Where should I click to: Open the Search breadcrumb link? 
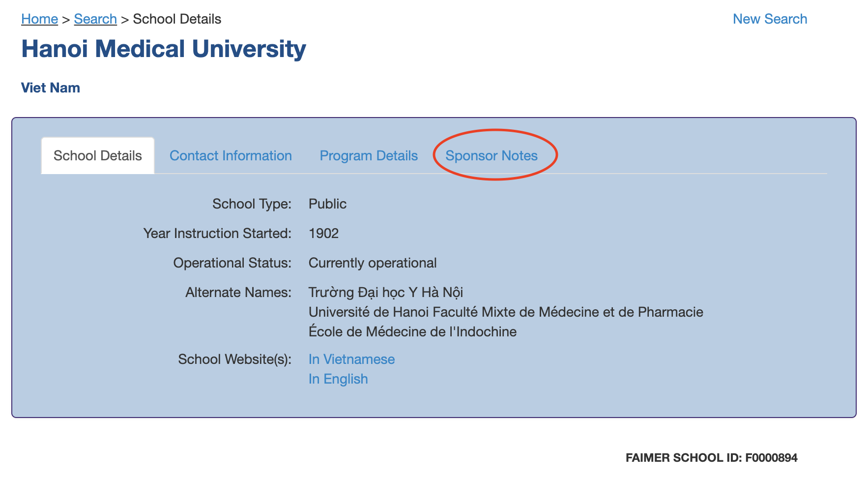95,19
